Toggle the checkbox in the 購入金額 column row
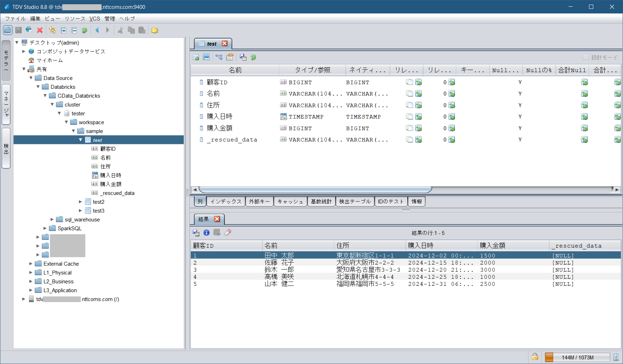This screenshot has height=364, width=623. coord(410,128)
